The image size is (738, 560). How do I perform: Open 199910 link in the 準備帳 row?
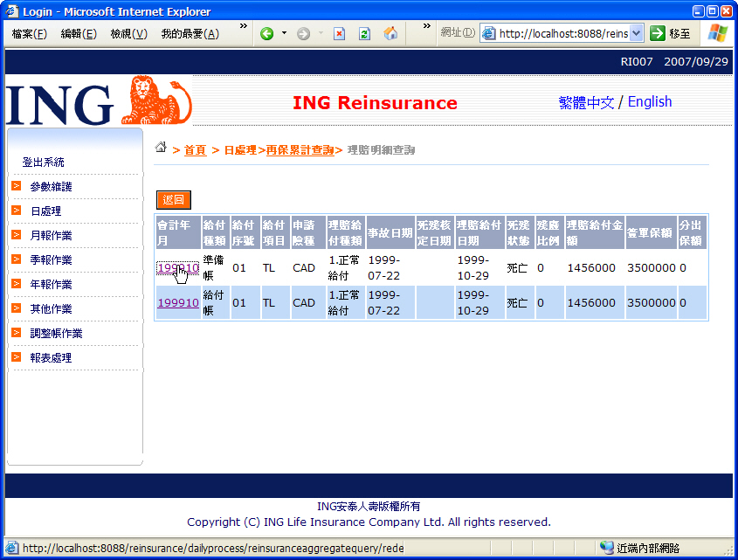tap(178, 268)
